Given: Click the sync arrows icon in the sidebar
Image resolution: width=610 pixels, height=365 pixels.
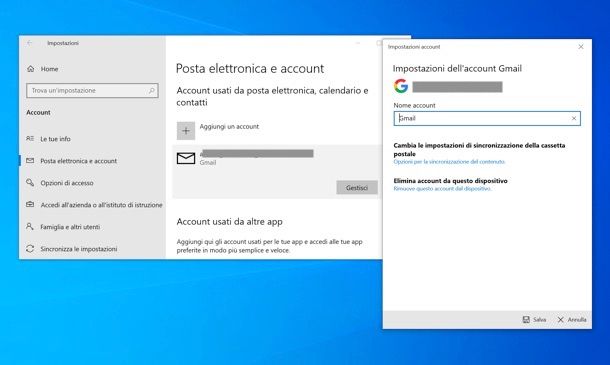Looking at the screenshot, I should (x=30, y=249).
